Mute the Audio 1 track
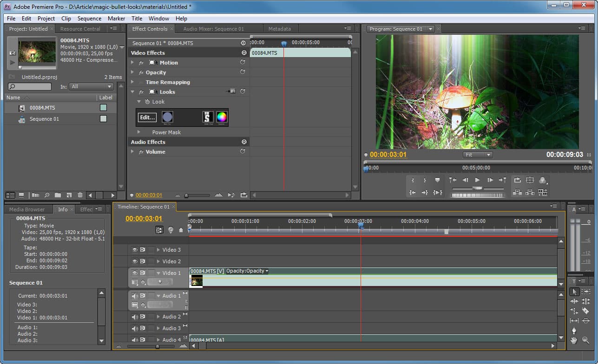Screen dimensions: 598x364 (135, 296)
